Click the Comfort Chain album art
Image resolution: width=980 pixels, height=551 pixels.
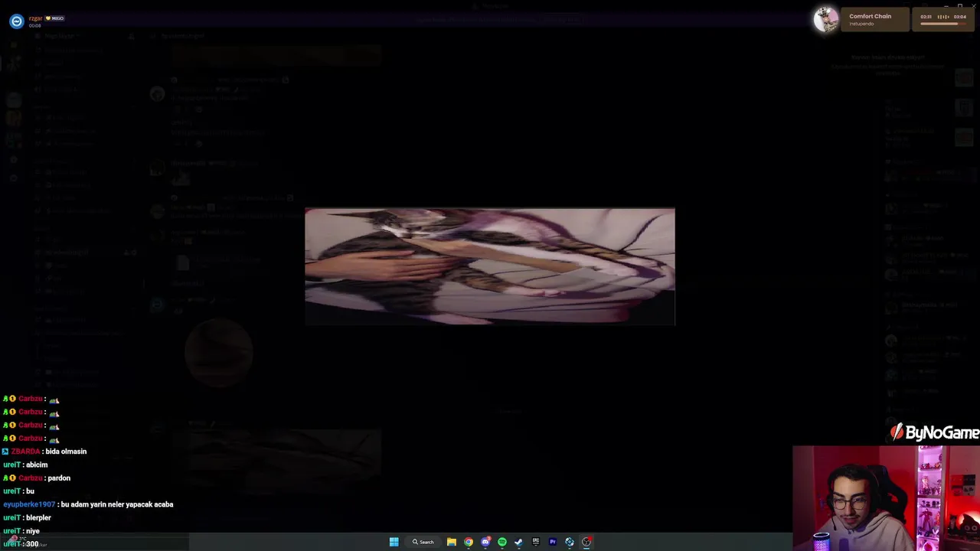click(x=825, y=19)
